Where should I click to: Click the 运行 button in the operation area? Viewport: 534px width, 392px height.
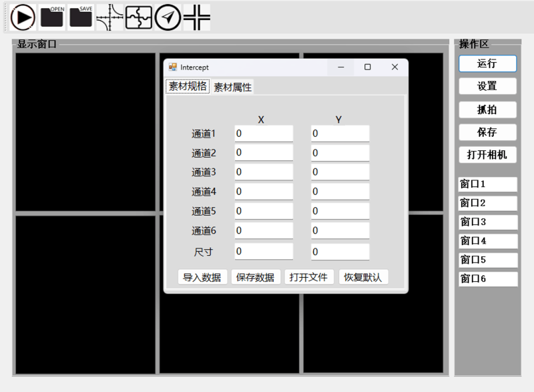tap(487, 63)
